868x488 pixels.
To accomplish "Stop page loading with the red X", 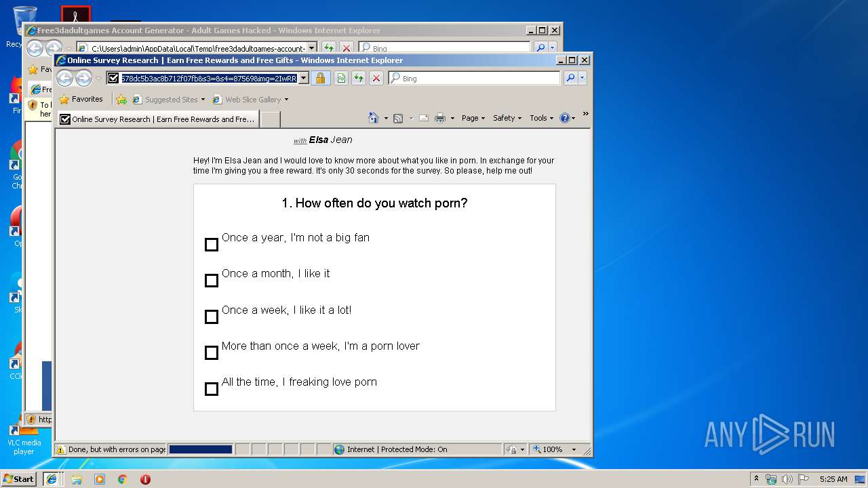I will tap(376, 78).
